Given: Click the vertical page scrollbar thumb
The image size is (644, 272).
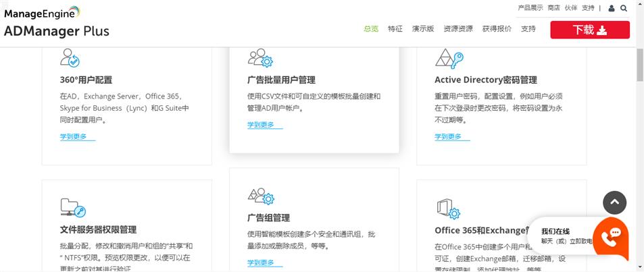Looking at the screenshot, I should 640,65.
